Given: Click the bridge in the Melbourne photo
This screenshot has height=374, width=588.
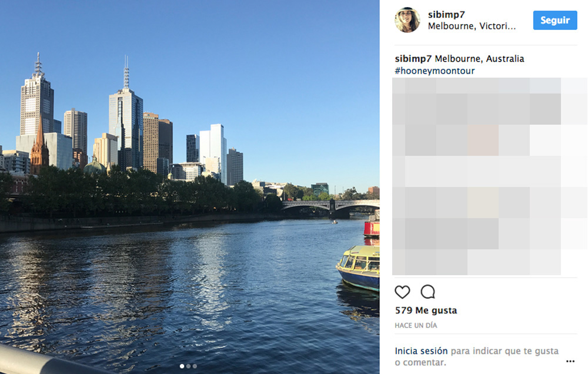Looking at the screenshot, I should pyautogui.click(x=330, y=208).
